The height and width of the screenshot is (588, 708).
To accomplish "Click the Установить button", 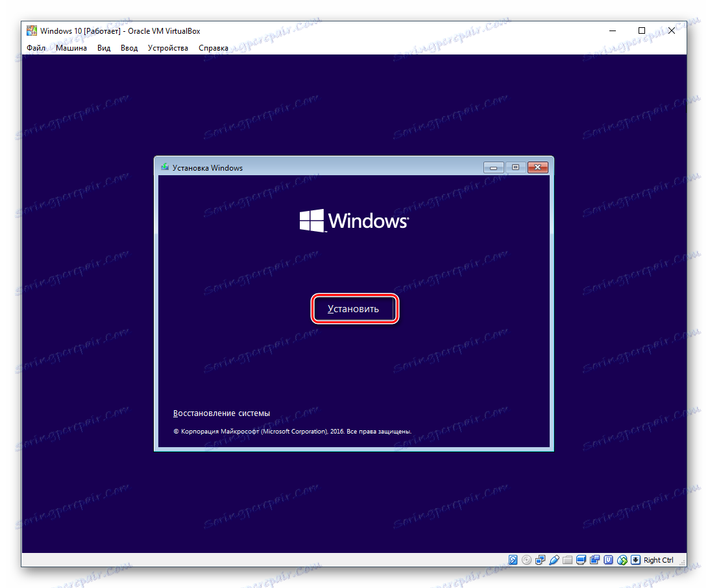I will coord(354,309).
